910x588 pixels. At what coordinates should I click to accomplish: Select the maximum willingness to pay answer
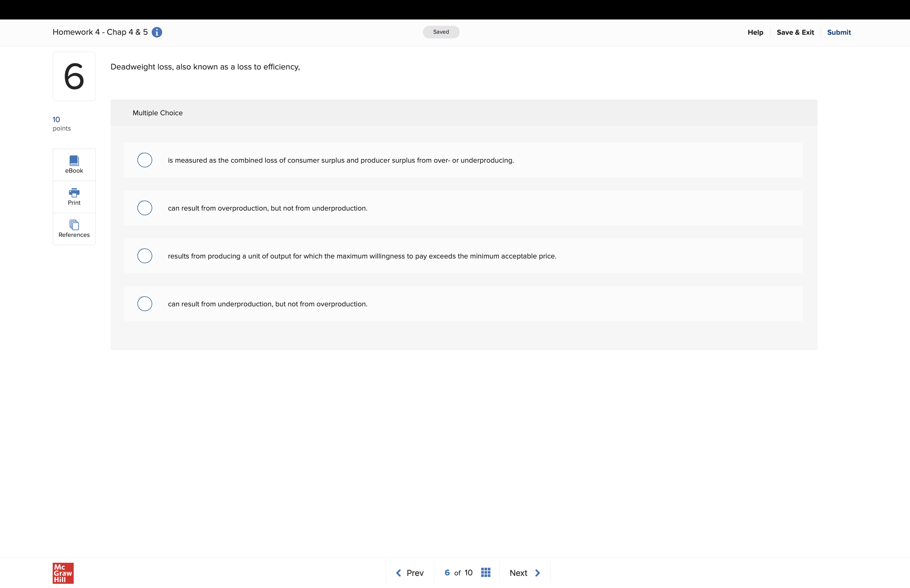point(145,256)
